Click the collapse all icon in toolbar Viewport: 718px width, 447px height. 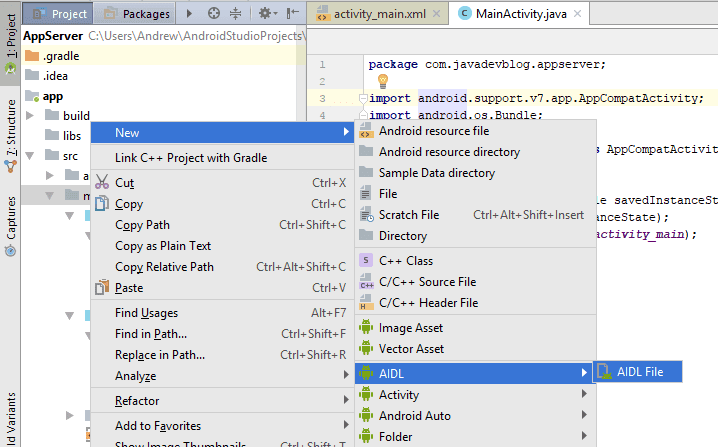235,13
